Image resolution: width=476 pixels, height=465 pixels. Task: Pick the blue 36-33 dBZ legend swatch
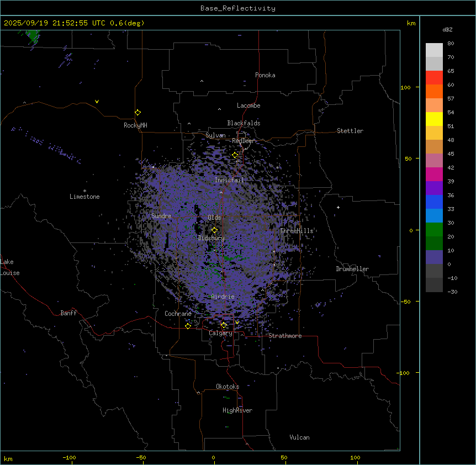(x=434, y=202)
